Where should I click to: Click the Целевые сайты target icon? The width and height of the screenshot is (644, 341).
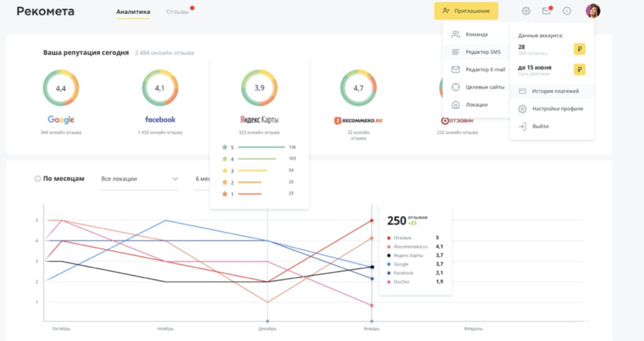tap(455, 87)
